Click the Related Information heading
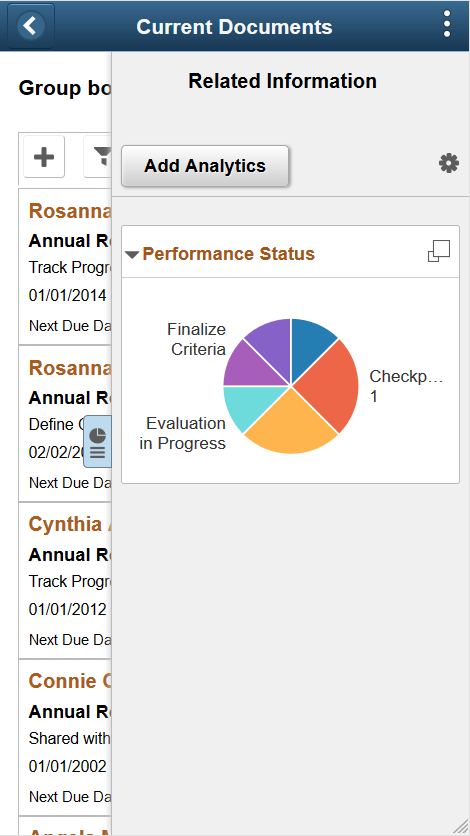The image size is (470, 836). [282, 81]
